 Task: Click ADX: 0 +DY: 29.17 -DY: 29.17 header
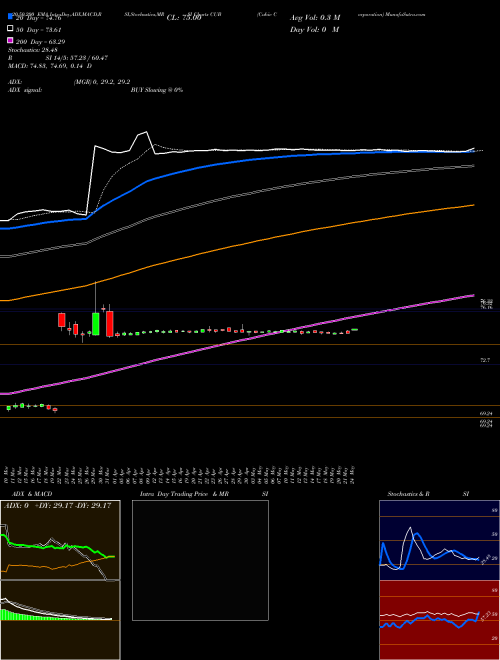[58, 505]
